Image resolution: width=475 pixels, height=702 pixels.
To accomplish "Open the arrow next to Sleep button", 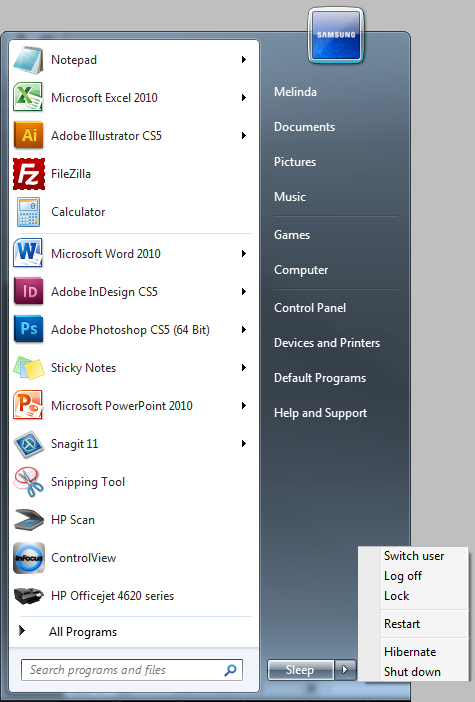I will pos(345,670).
